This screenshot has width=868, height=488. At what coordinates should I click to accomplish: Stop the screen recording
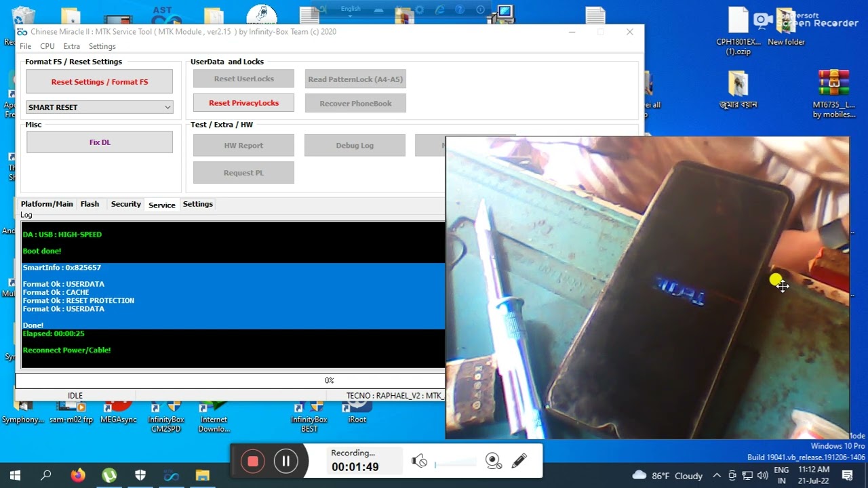253,462
